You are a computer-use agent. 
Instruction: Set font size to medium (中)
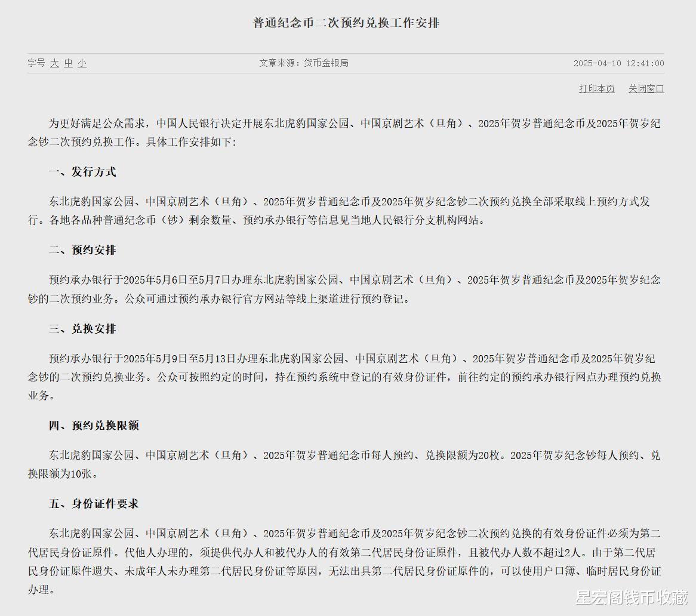tap(68, 63)
